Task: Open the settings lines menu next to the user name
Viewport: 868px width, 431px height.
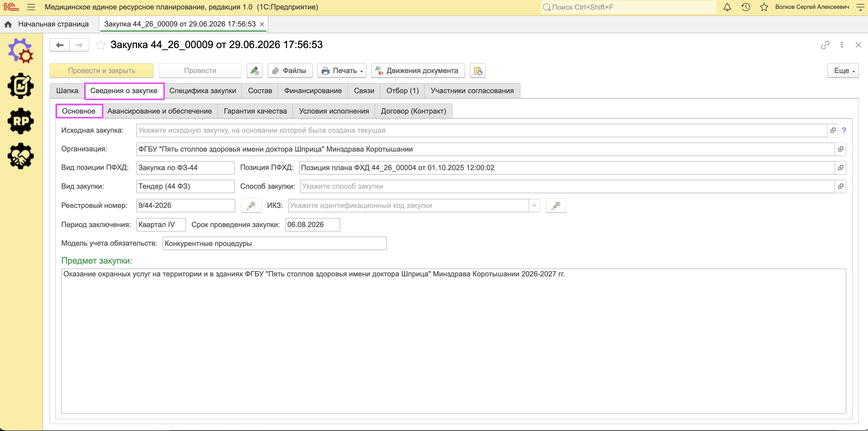Action: 860,7
